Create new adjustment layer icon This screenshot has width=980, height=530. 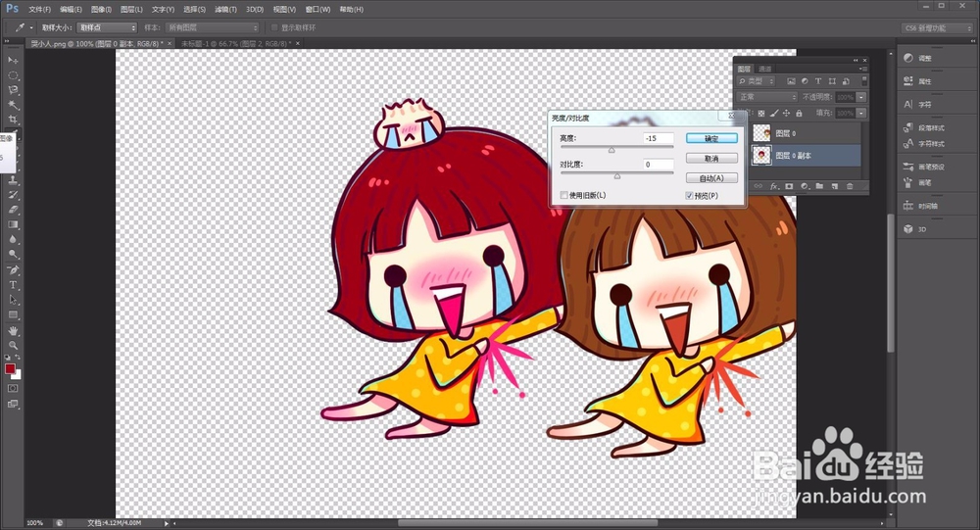(805, 186)
